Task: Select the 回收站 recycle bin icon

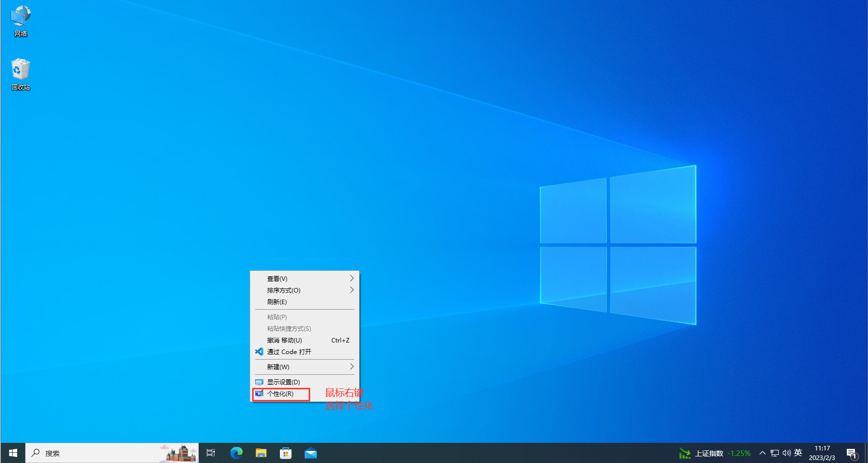Action: point(20,74)
